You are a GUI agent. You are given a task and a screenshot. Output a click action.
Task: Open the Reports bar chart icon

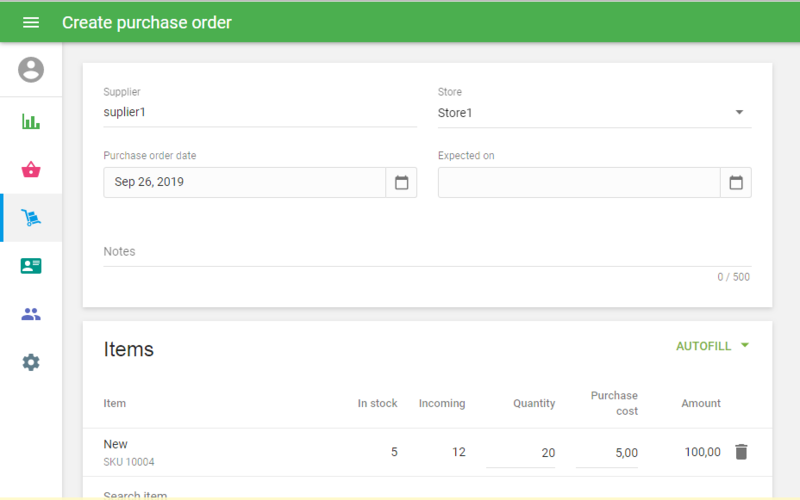point(31,122)
